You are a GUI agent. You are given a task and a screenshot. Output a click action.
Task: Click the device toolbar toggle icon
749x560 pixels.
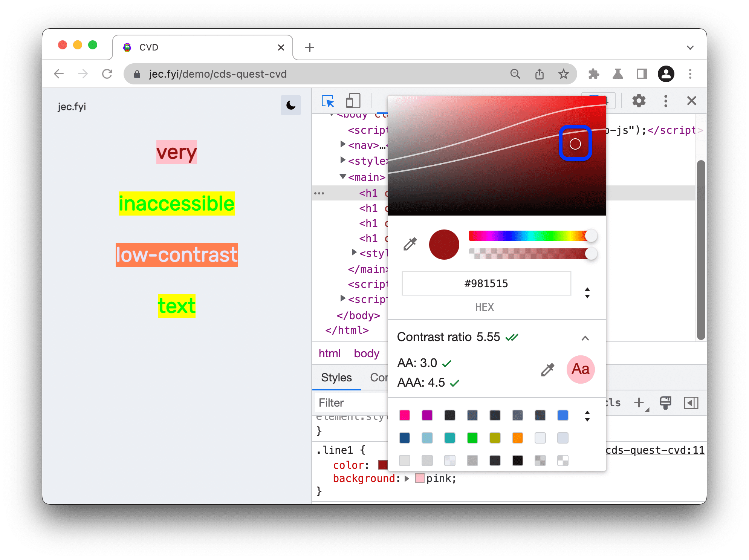[353, 100]
